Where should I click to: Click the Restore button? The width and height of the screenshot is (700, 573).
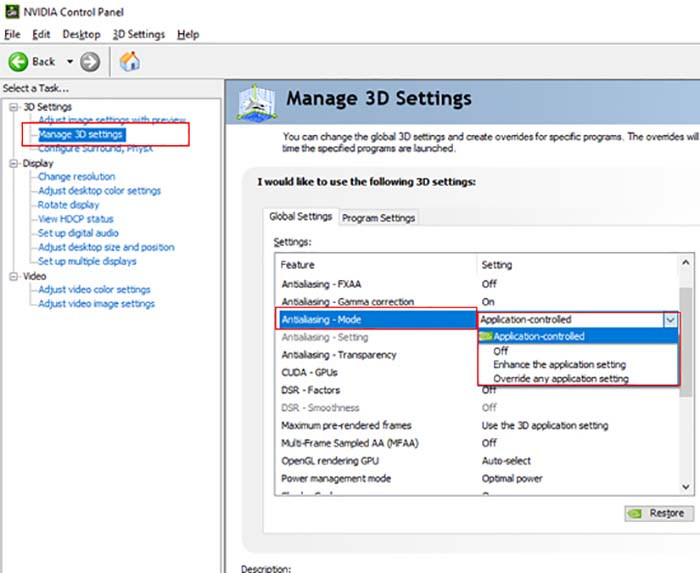click(x=659, y=514)
